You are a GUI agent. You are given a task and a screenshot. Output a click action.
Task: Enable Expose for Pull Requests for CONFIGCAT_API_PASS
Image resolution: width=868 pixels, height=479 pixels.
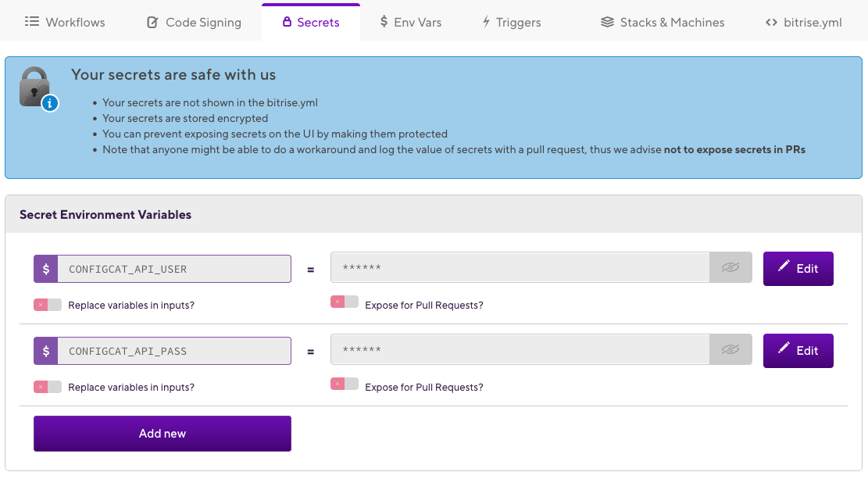pyautogui.click(x=344, y=384)
